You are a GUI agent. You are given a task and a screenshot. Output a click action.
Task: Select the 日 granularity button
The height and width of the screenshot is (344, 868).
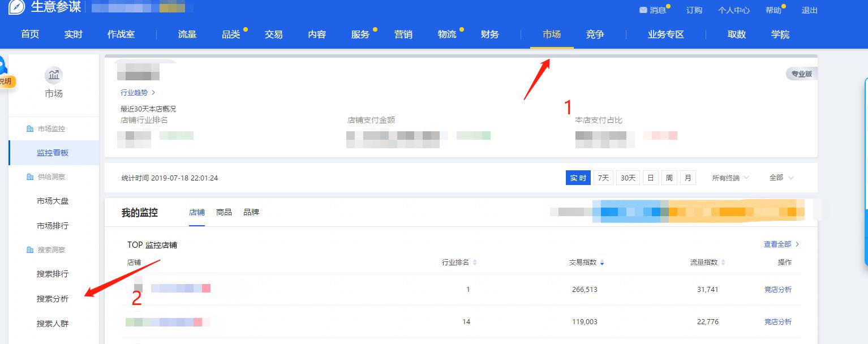[650, 177]
